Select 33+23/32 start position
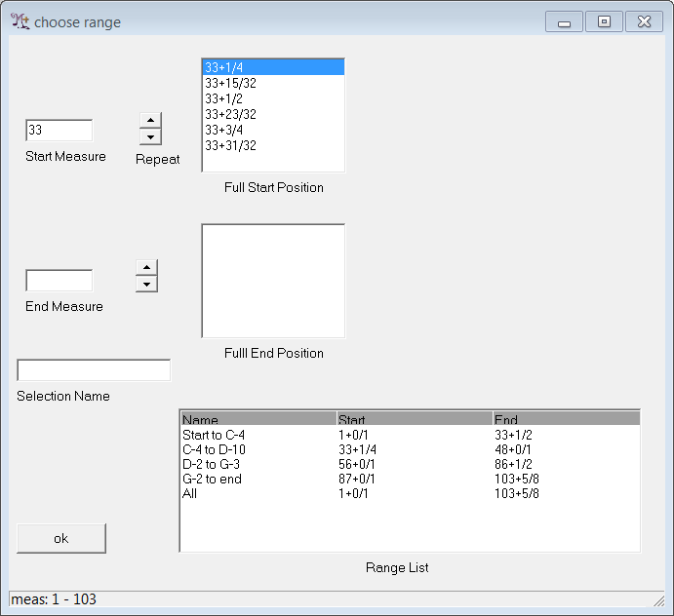The image size is (674, 616). (x=273, y=114)
